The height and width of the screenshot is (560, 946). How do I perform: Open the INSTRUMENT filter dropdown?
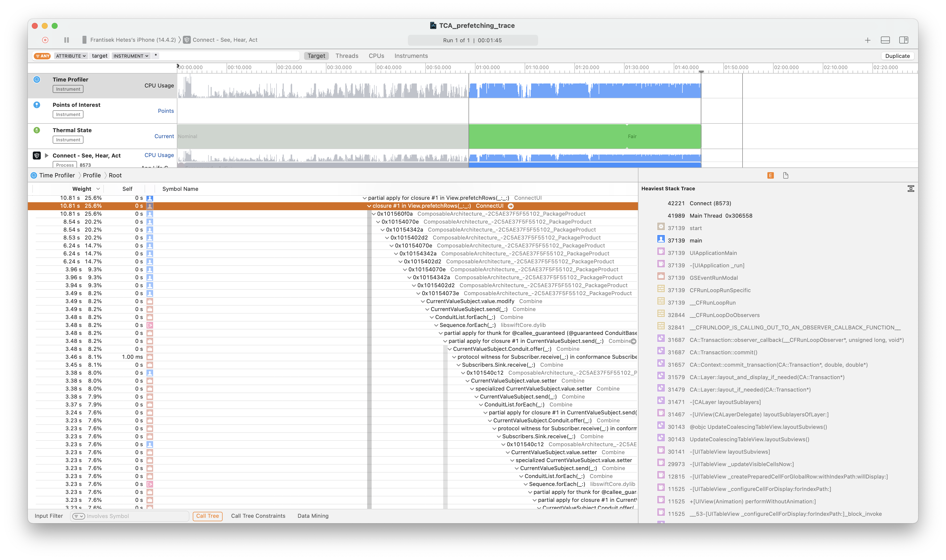tap(131, 56)
